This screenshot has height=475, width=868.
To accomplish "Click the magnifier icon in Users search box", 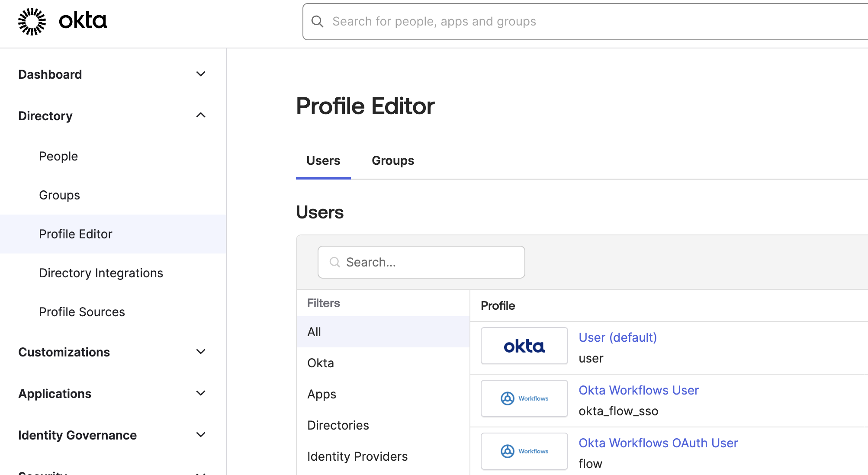I will (334, 262).
